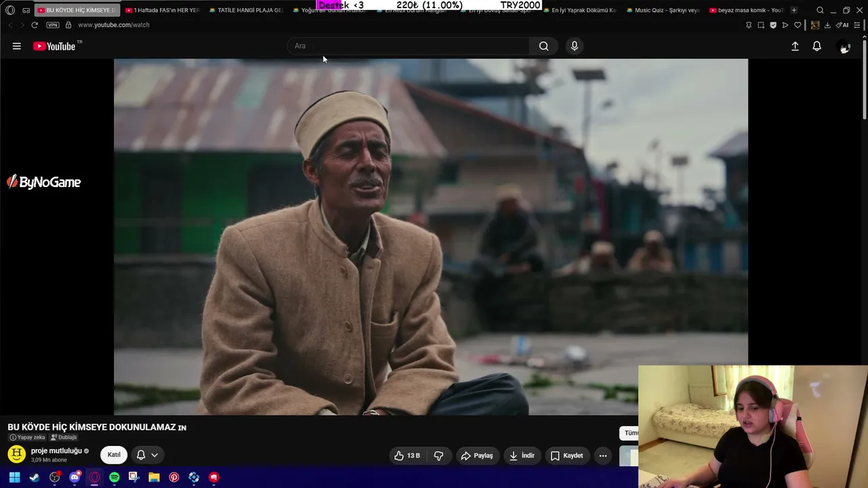
Task: Open the player play icon in toolbar
Action: (x=785, y=25)
